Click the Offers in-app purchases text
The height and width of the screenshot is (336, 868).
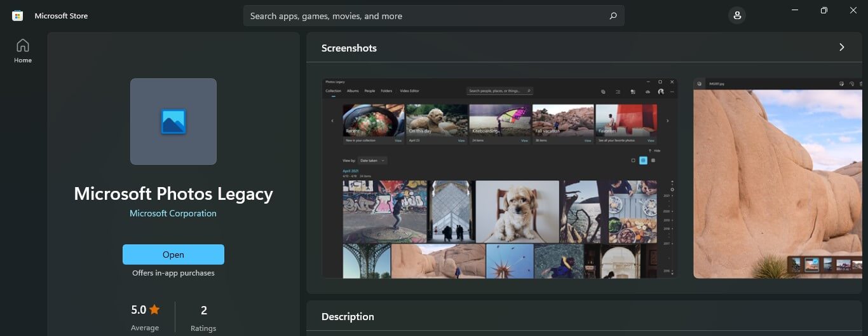[173, 273]
